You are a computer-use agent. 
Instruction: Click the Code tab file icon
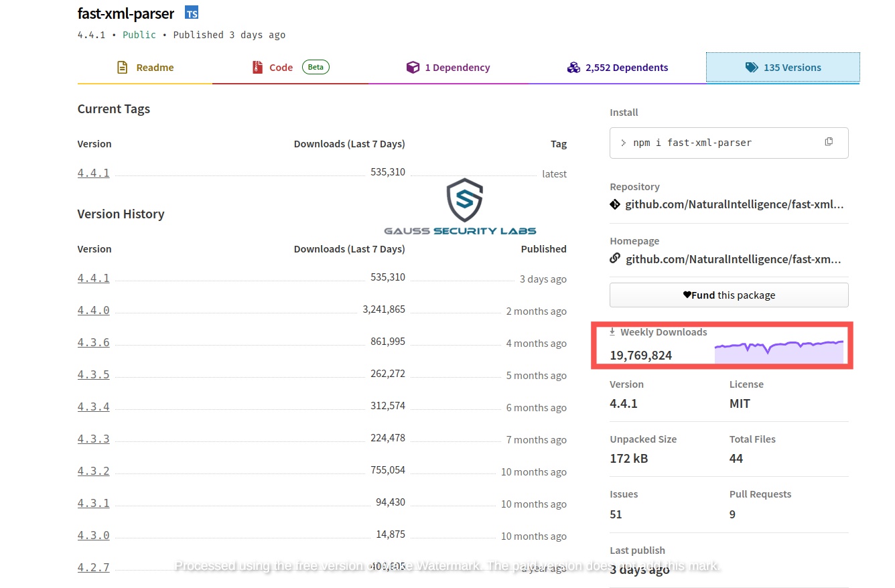(257, 67)
